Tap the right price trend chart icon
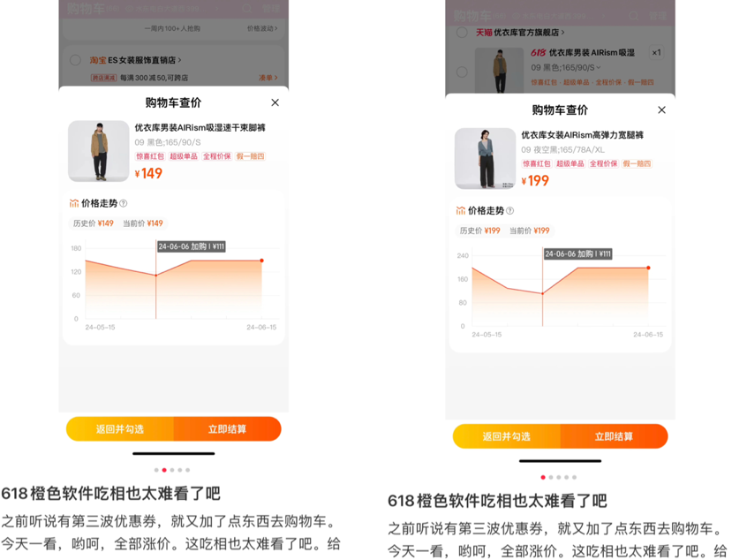 [x=461, y=210]
